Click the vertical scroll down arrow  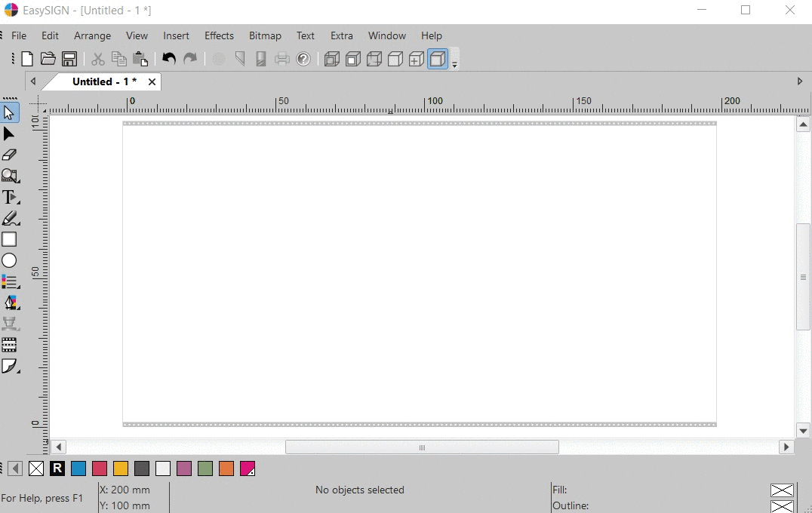pyautogui.click(x=803, y=431)
